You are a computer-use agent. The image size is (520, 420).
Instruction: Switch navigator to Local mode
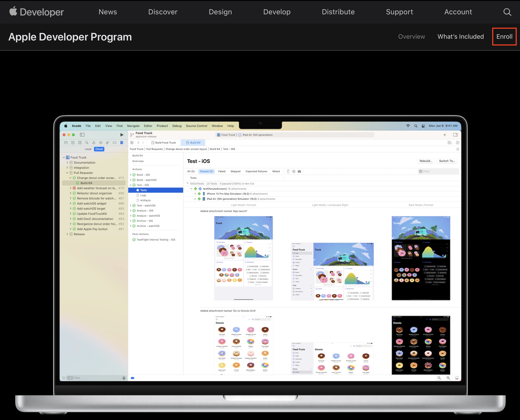point(88,149)
